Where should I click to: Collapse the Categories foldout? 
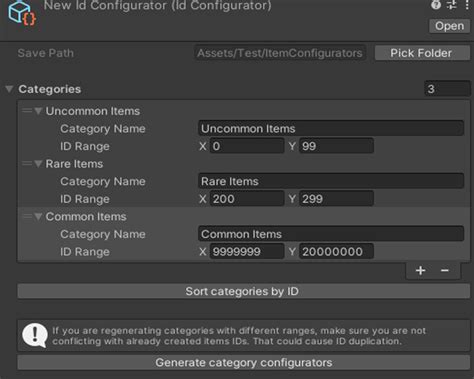click(x=9, y=89)
